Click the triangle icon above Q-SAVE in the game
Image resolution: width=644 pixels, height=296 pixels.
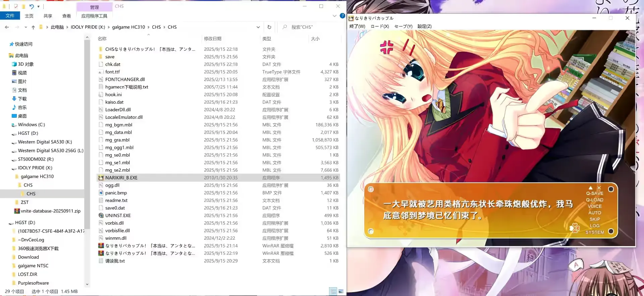pos(590,188)
